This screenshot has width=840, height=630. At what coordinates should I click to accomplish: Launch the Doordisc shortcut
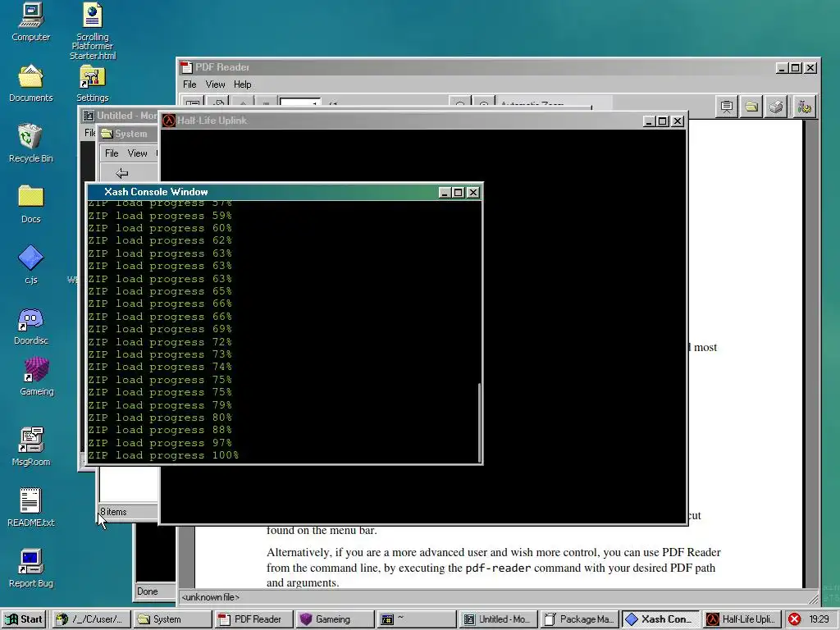coord(30,326)
